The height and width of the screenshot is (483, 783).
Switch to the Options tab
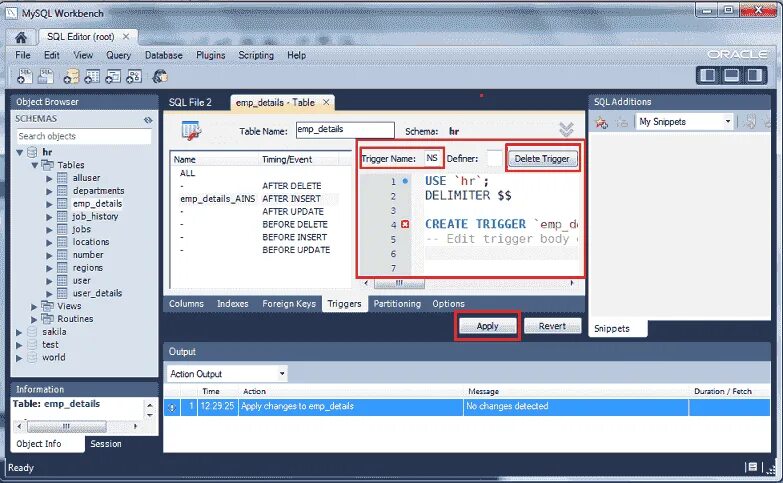(x=448, y=304)
